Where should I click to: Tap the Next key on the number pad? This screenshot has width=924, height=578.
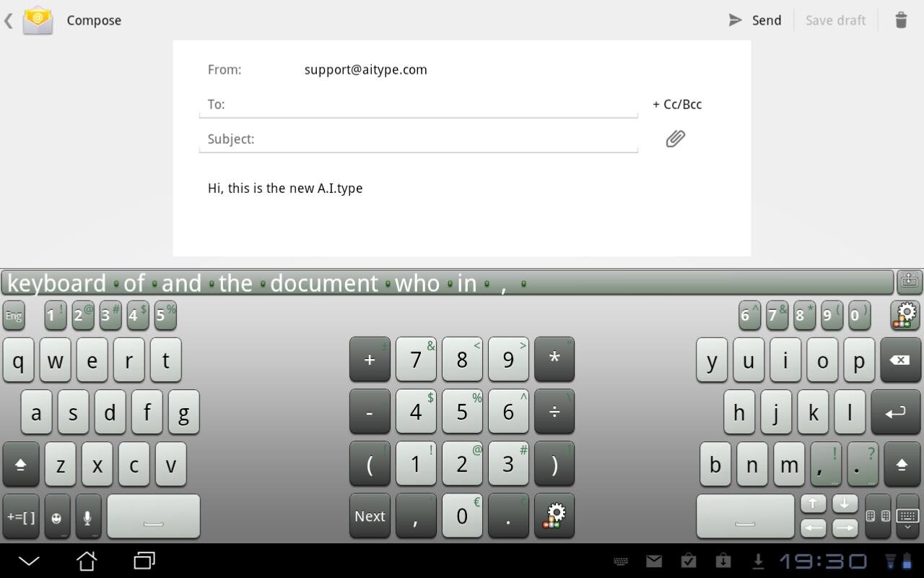click(x=370, y=516)
